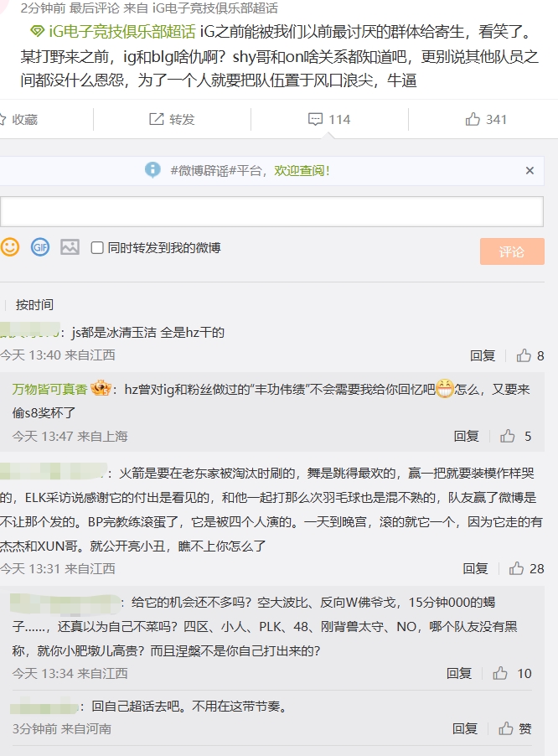Click the blue info icon in notice bar
Screen dimensions: 558x756
click(x=152, y=169)
